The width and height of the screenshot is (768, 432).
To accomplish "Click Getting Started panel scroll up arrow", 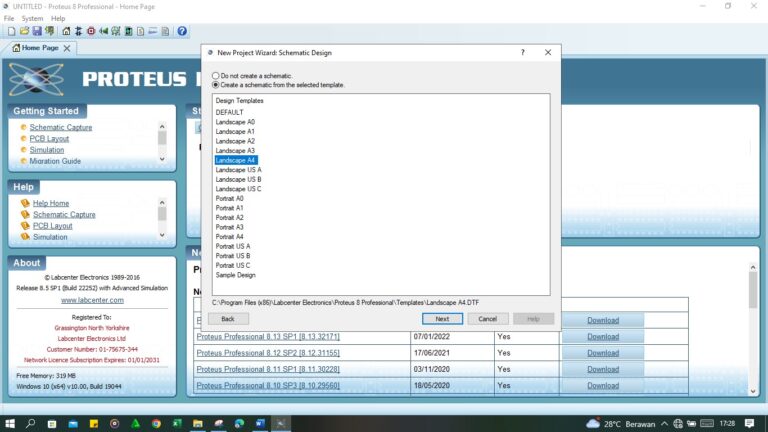I will (x=162, y=127).
